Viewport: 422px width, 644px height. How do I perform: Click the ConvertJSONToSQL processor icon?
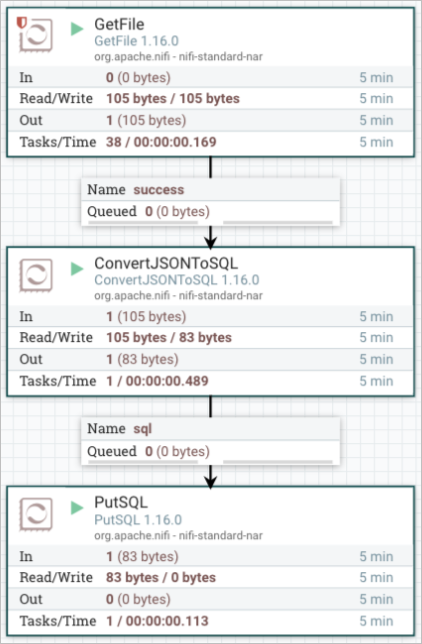[36, 275]
